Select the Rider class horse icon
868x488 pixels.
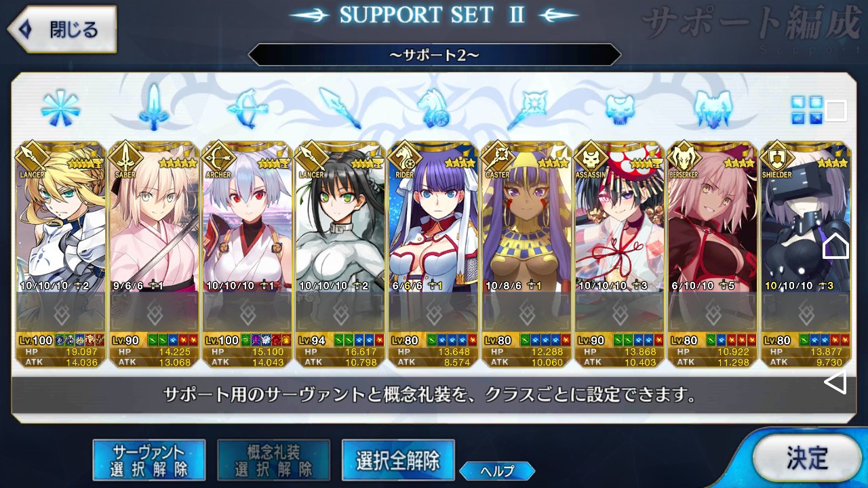[x=432, y=108]
